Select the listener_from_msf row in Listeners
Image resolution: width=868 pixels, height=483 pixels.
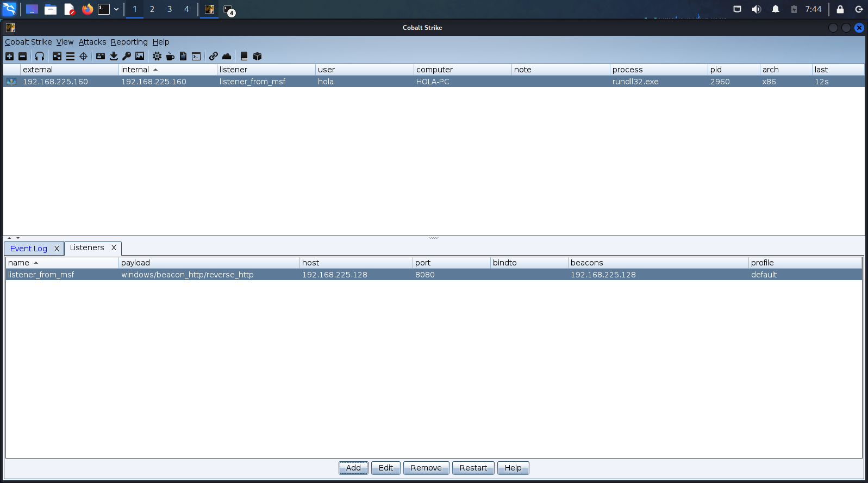[x=434, y=275]
